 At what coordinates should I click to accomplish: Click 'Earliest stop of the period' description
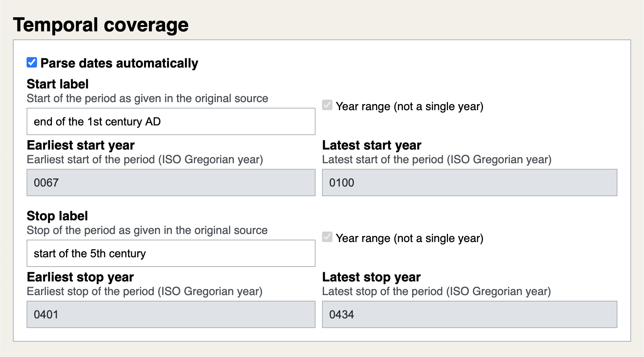pos(144,291)
